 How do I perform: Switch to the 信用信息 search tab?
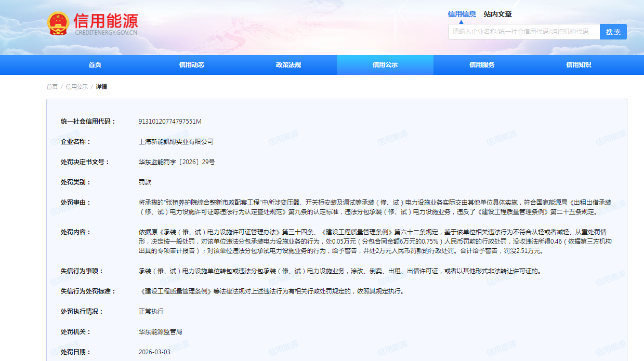point(462,14)
